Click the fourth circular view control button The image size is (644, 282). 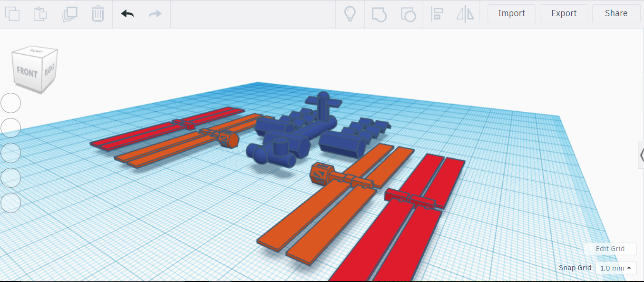tap(10, 177)
